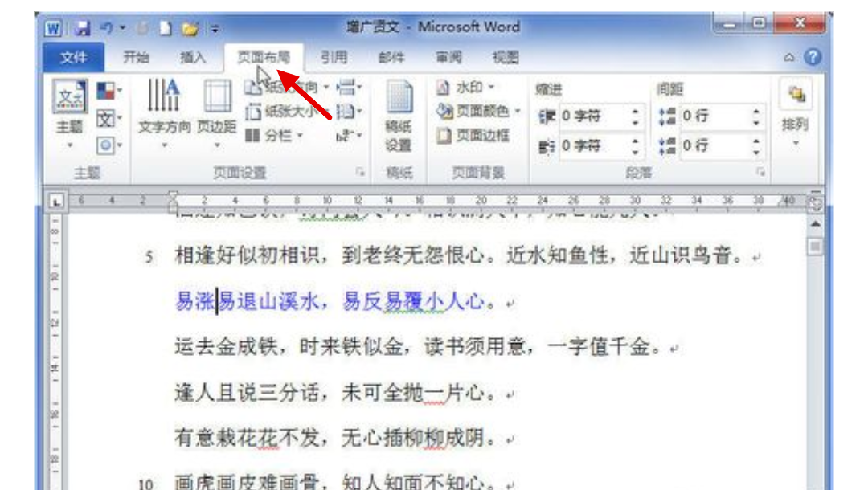Click the first-line indent marker on the ruler
Viewport: 868px width, 490px height.
click(x=173, y=195)
